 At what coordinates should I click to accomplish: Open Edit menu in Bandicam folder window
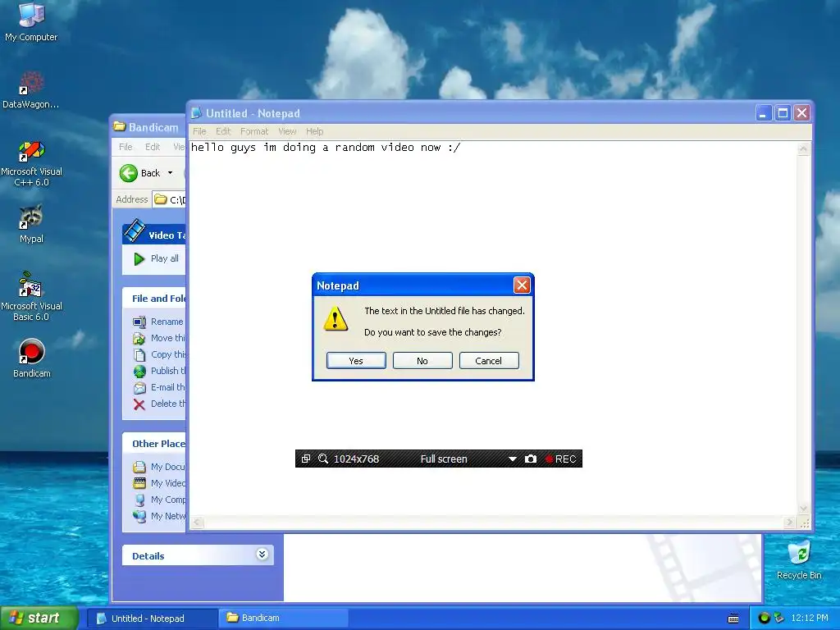click(152, 147)
